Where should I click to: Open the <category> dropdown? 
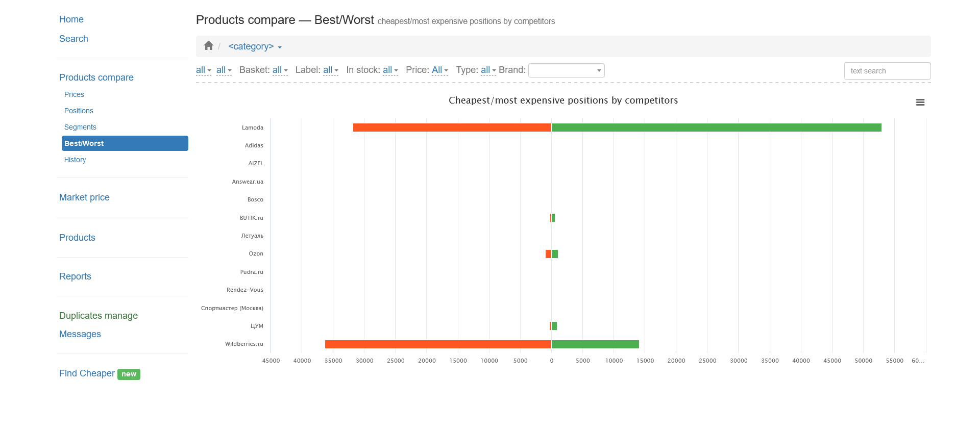[255, 46]
